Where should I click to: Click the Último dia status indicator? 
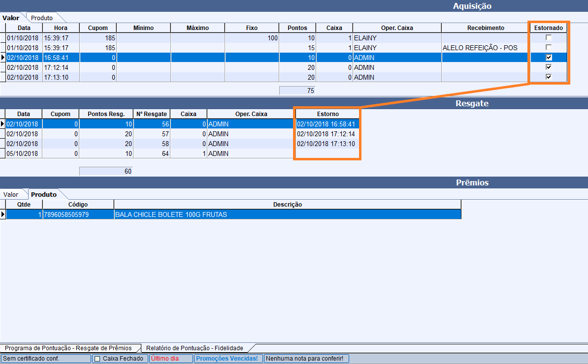tap(165, 359)
